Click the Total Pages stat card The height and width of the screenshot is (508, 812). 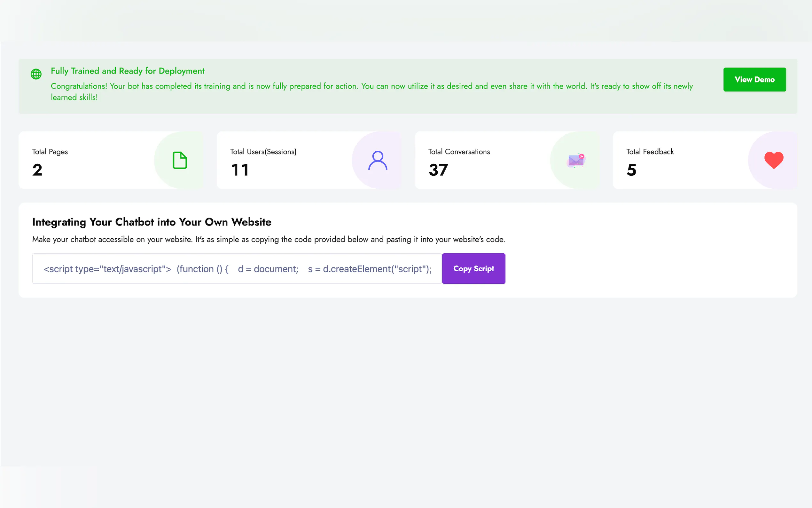[111, 160]
